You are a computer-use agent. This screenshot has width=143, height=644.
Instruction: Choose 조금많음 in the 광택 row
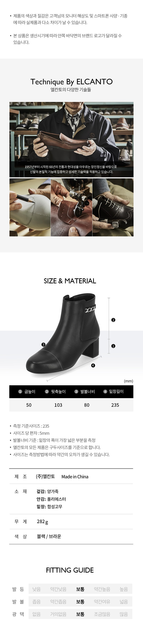pos(102,614)
